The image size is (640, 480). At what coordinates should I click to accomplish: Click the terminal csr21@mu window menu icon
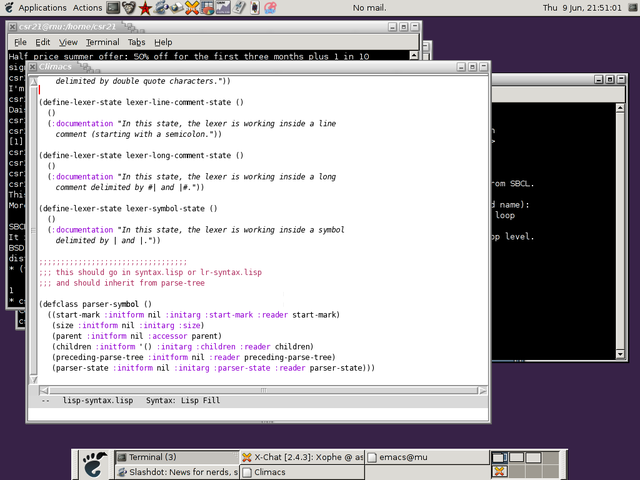[x=12, y=27]
